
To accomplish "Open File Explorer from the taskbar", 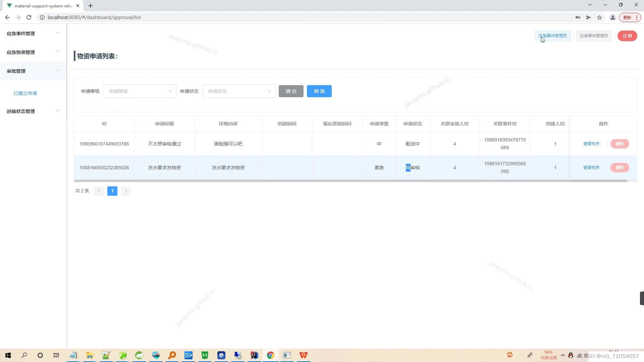I will coord(90,355).
